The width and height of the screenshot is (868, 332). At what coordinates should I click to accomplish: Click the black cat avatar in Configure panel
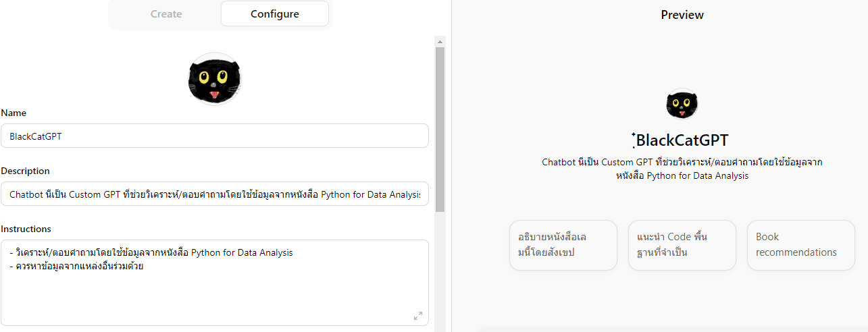[x=214, y=79]
